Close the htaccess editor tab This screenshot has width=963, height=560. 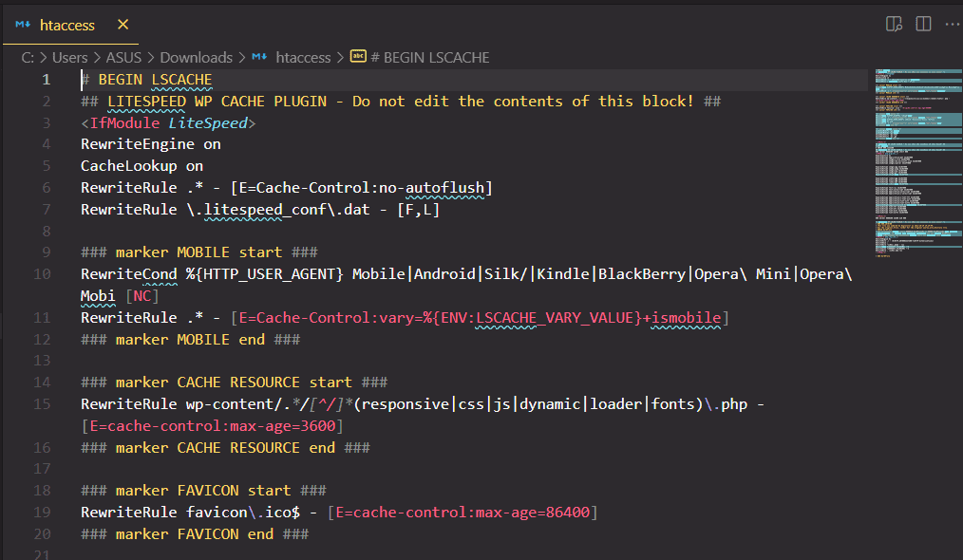123,25
